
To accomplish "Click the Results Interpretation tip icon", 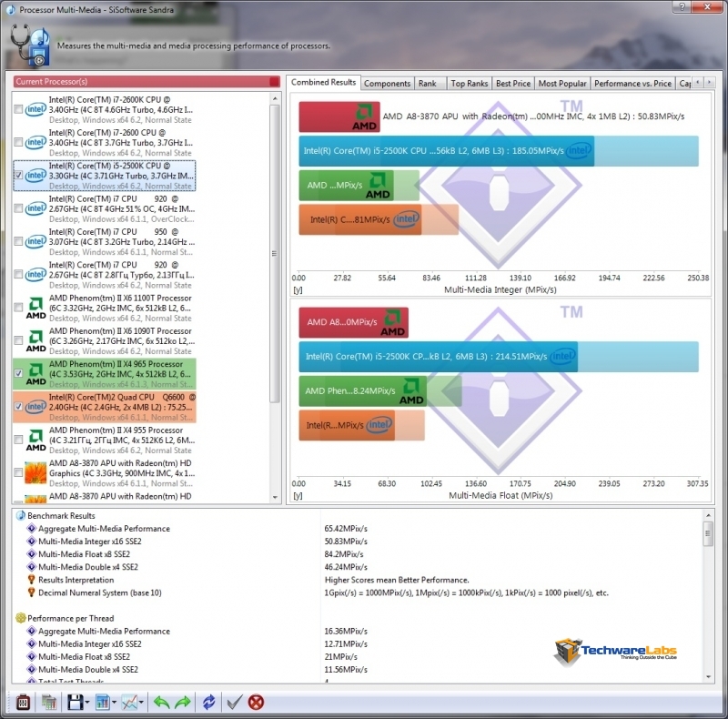I will [32, 580].
